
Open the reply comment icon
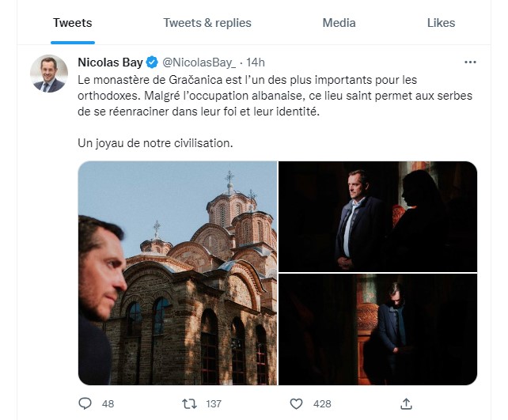85,403
